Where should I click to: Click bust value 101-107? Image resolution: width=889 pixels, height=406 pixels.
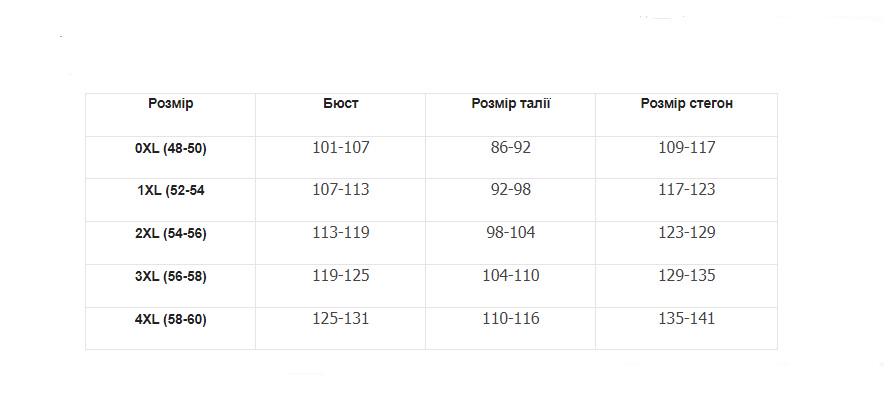340,148
